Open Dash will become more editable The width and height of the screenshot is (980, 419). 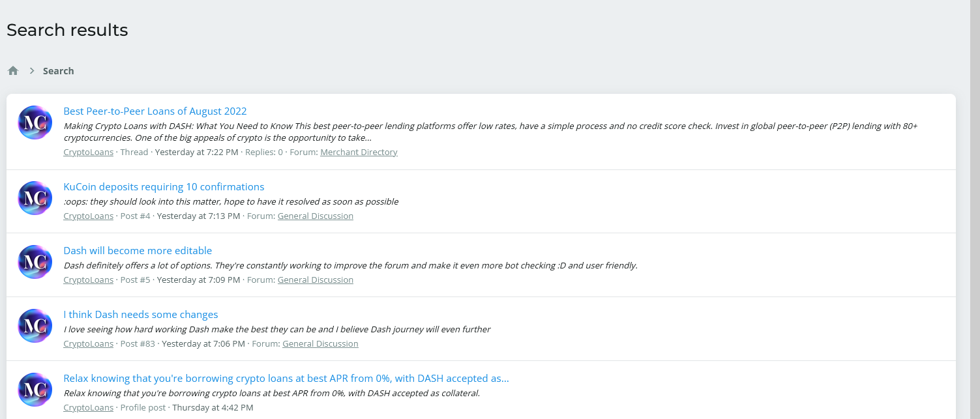pos(138,251)
